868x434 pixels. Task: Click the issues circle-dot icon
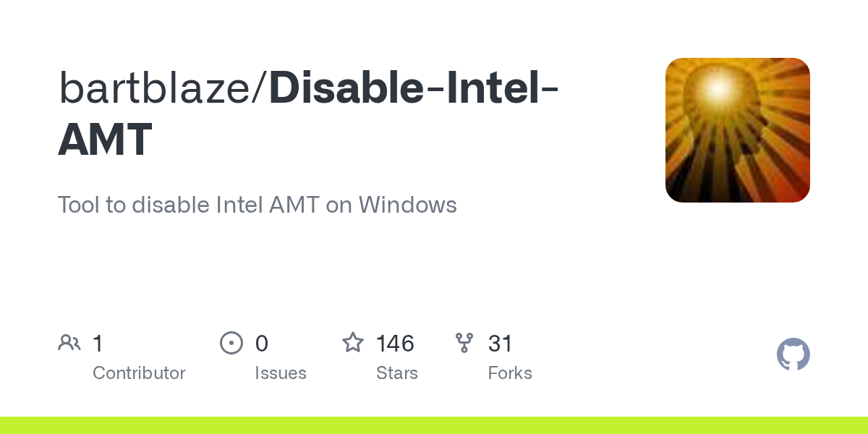click(x=231, y=343)
